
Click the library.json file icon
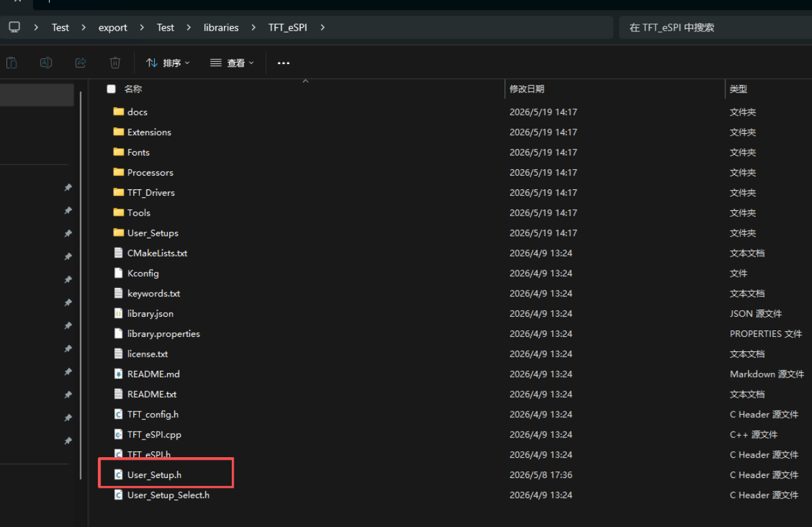(x=118, y=313)
